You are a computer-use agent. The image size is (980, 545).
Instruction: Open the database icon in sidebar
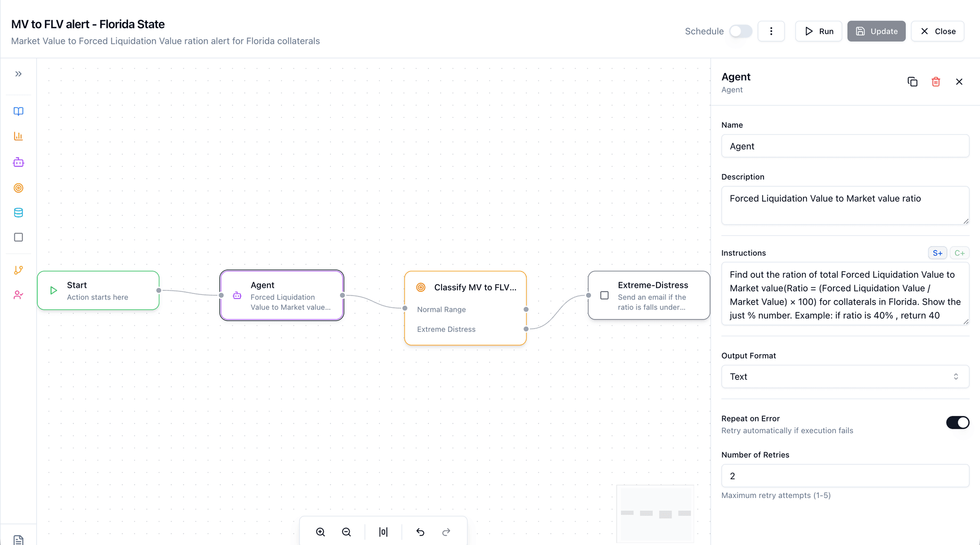pyautogui.click(x=18, y=212)
